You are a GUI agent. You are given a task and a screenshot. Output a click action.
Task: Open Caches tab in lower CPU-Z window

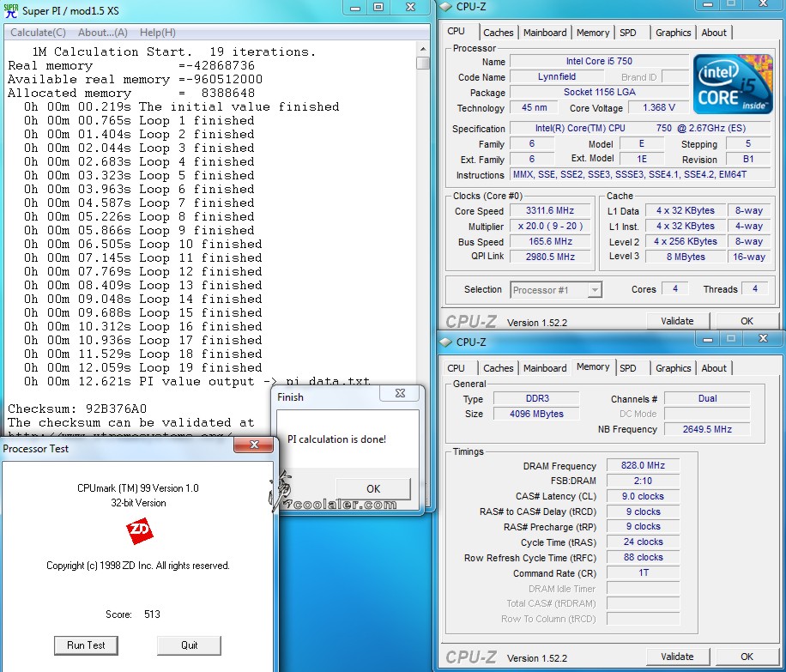coord(499,368)
